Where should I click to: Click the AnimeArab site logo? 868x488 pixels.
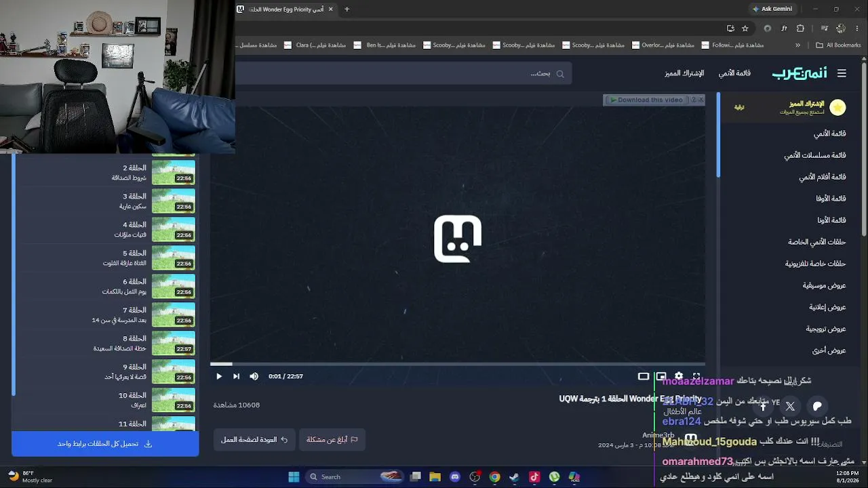point(800,73)
